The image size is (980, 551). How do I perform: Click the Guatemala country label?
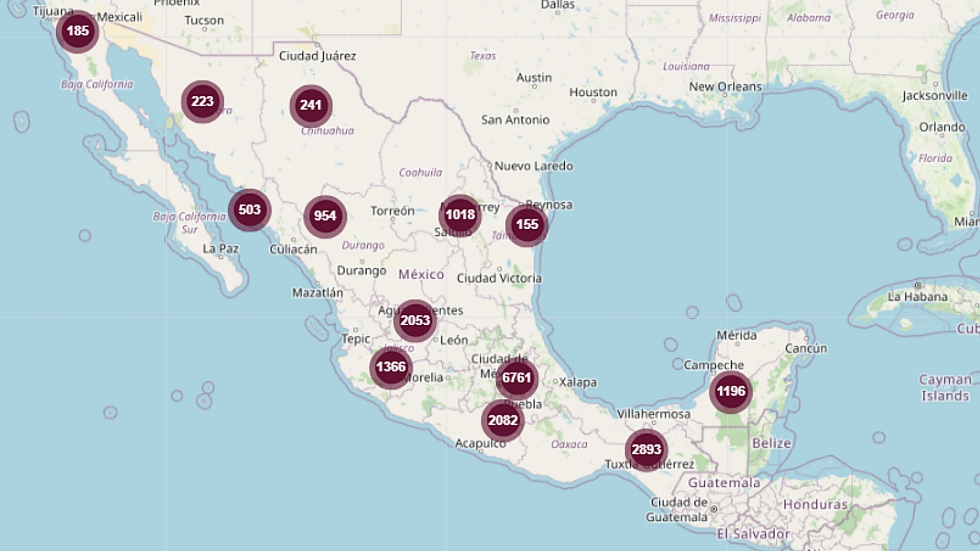[724, 483]
